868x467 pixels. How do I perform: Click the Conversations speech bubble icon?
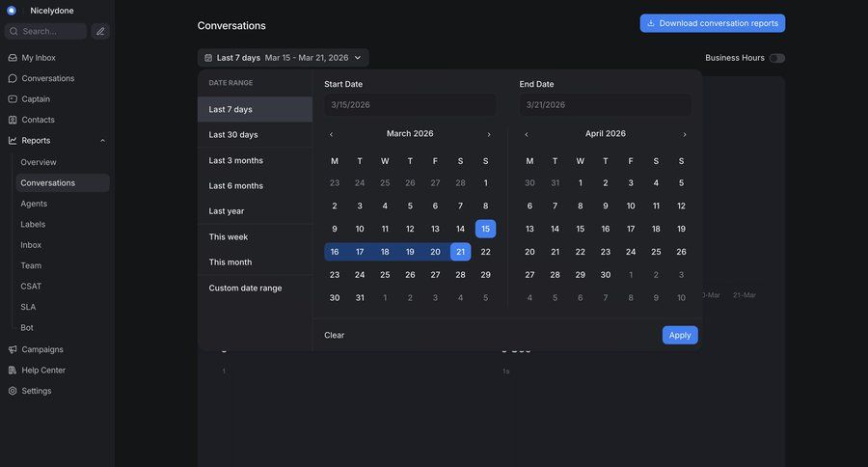tap(13, 78)
